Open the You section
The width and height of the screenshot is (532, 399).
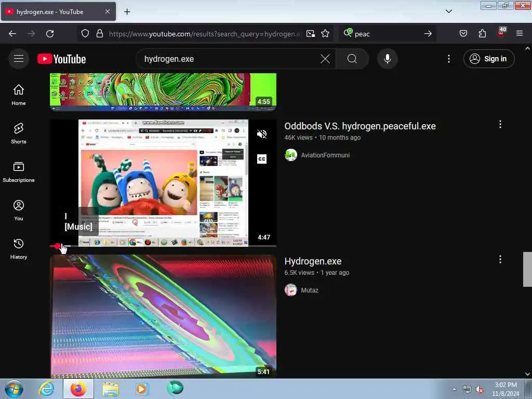(x=19, y=210)
